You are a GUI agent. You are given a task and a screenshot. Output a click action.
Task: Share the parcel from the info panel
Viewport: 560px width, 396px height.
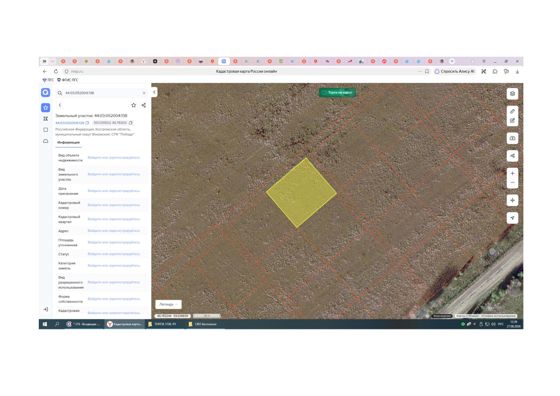click(x=144, y=105)
